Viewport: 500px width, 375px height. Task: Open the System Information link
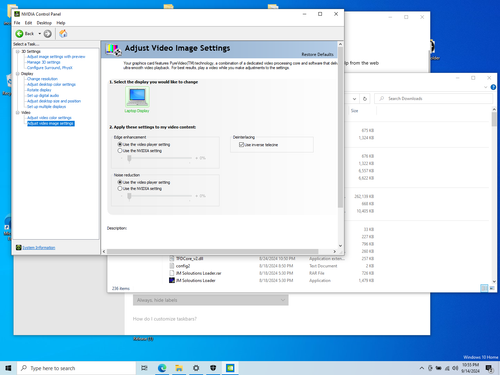(x=39, y=248)
